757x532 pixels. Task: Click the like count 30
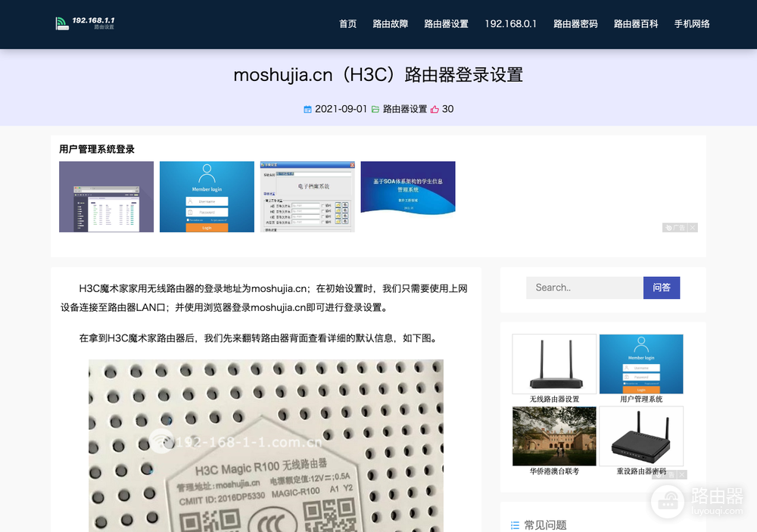447,109
